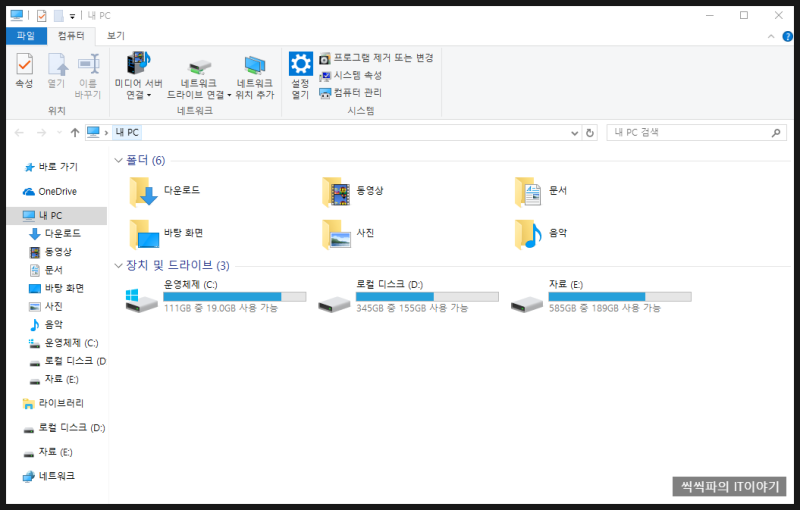800x510 pixels.
Task: Click the title bar properties checkmark icon
Action: 42,16
